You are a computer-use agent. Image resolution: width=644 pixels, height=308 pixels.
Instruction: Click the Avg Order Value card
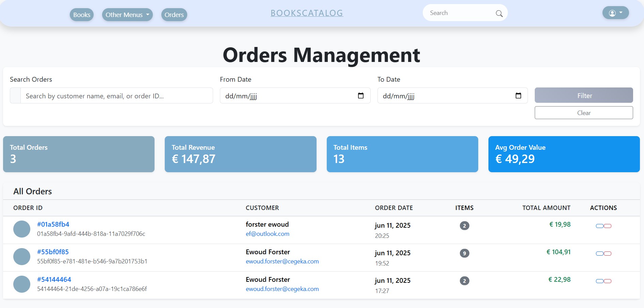(564, 154)
